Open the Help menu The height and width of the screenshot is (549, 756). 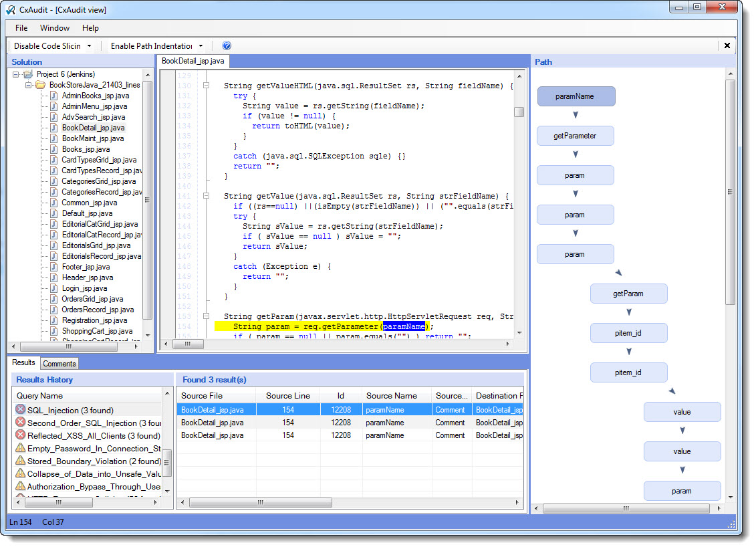pos(90,28)
